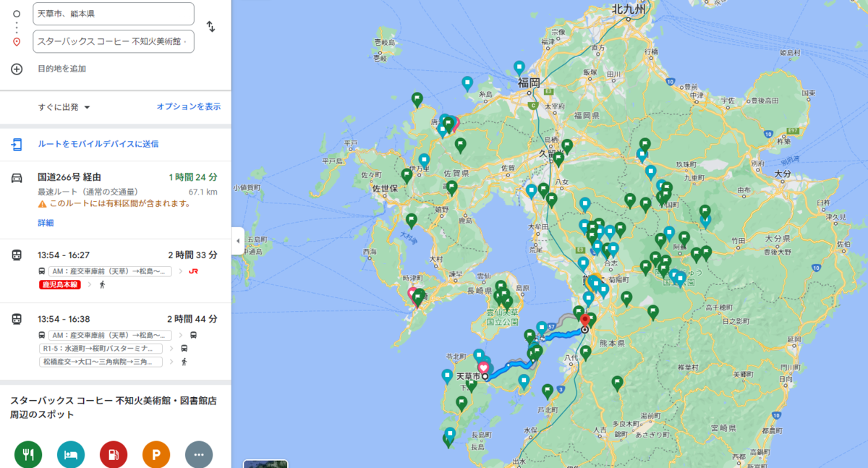Click the 鹿児島本線 red line badge
The height and width of the screenshot is (468, 868).
pyautogui.click(x=59, y=285)
